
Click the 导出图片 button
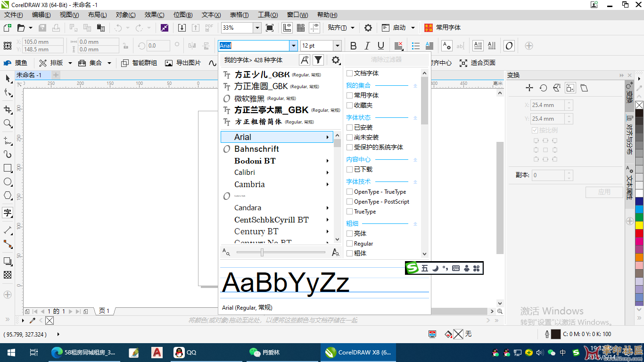tap(183, 63)
